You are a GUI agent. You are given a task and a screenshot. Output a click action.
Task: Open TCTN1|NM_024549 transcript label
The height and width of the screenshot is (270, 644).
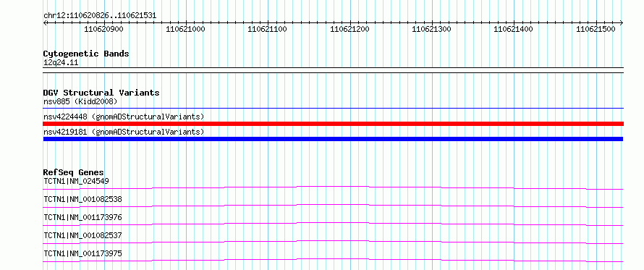coord(76,181)
